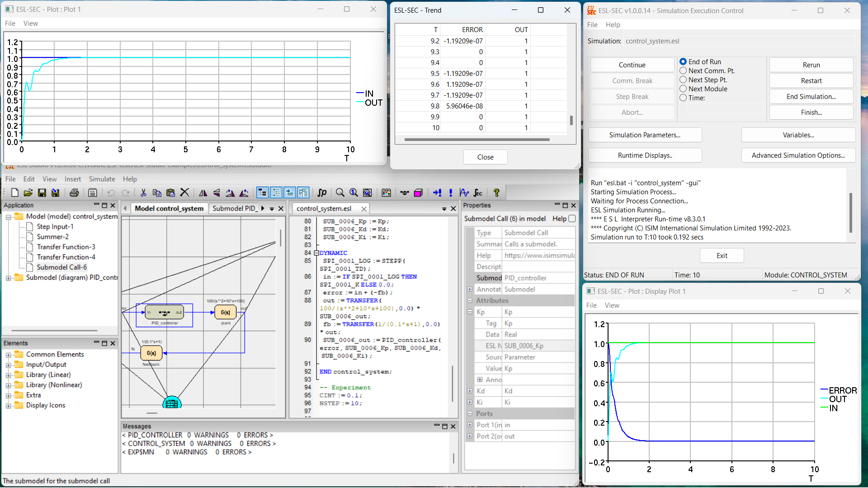Click the New file toolbar icon
The height and width of the screenshot is (488, 868).
14,193
